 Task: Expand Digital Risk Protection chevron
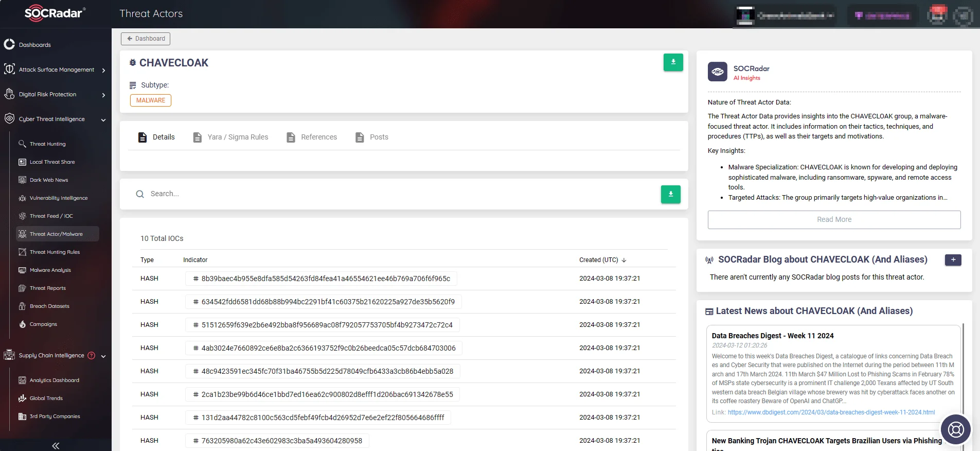pos(103,95)
